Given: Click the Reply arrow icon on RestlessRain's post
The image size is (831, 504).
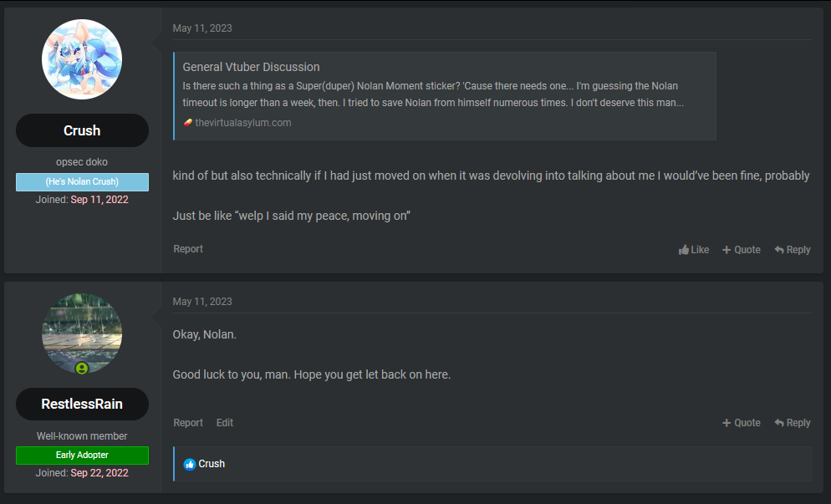Looking at the screenshot, I should (779, 423).
